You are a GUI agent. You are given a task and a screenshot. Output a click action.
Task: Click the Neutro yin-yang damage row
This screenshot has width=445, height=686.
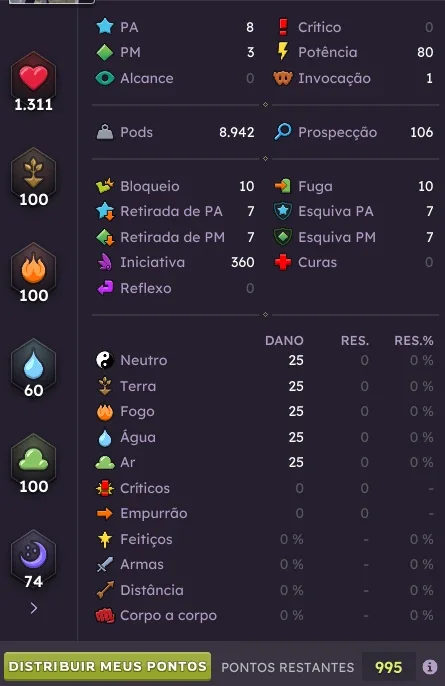264,360
